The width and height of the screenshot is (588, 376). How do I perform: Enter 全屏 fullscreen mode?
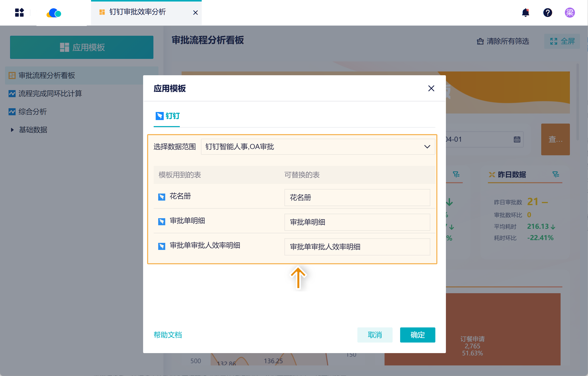point(562,41)
